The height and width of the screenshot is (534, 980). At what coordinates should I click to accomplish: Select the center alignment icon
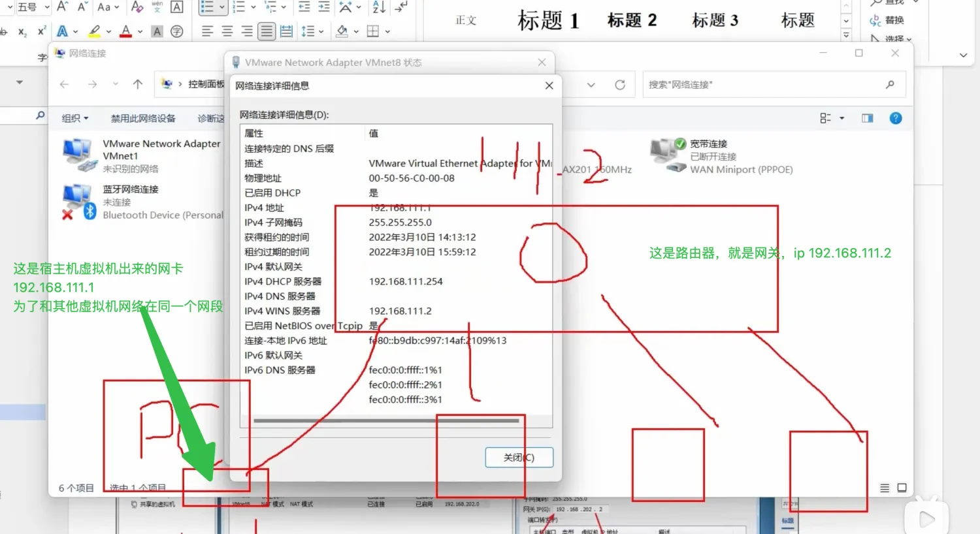click(227, 31)
